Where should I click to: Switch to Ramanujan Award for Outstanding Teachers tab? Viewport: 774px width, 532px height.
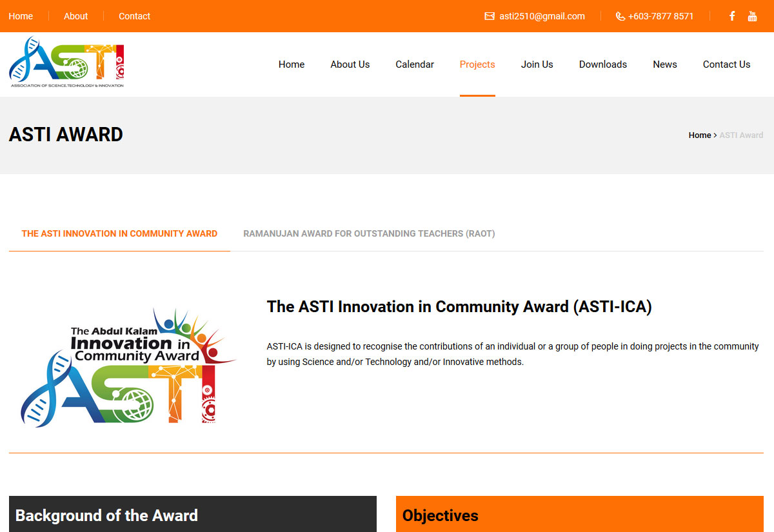point(369,233)
